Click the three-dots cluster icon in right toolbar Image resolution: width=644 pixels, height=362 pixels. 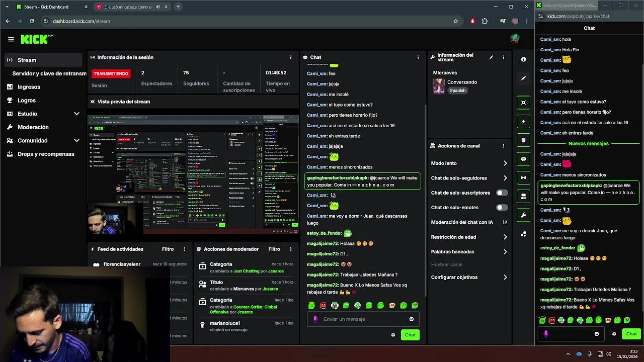(x=523, y=234)
